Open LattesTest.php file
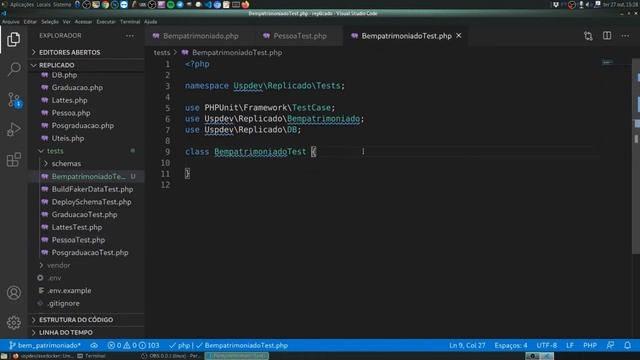Viewport: 640px width, 360px height. 86,227
